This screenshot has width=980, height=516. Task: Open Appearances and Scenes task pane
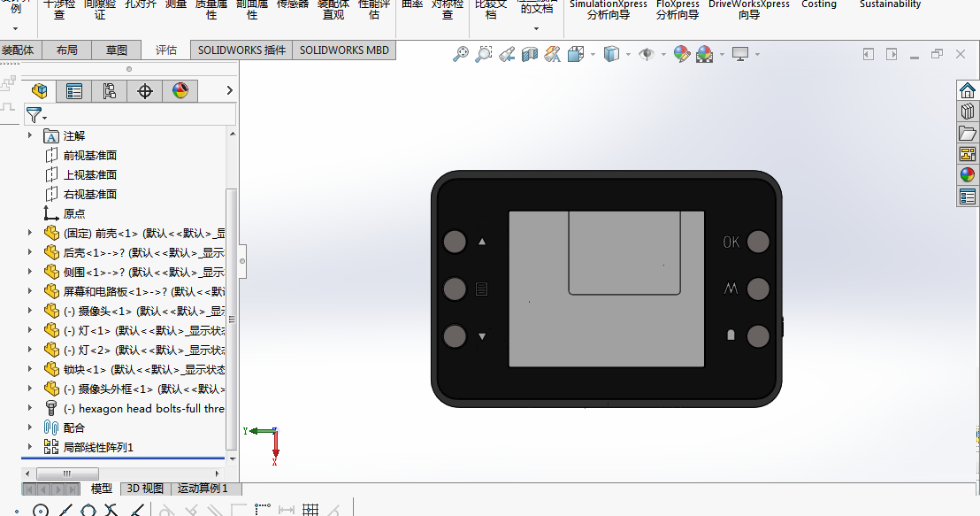pyautogui.click(x=968, y=175)
